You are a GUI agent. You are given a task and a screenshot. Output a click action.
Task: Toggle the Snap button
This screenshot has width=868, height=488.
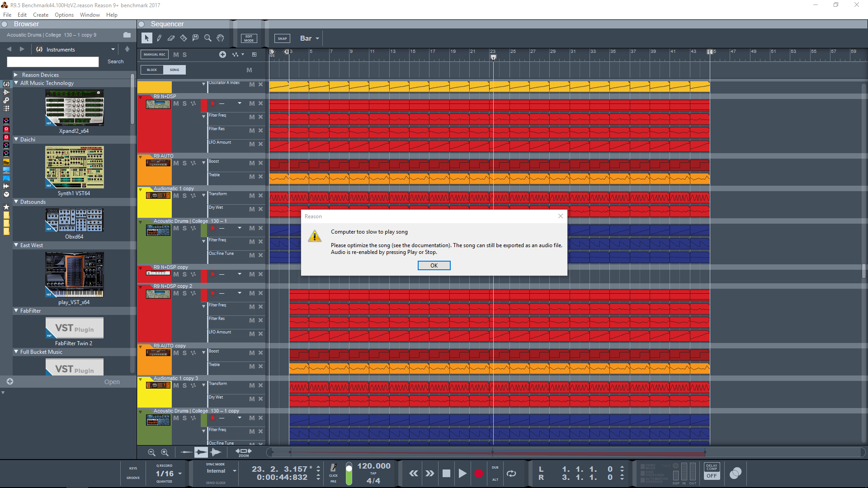283,38
